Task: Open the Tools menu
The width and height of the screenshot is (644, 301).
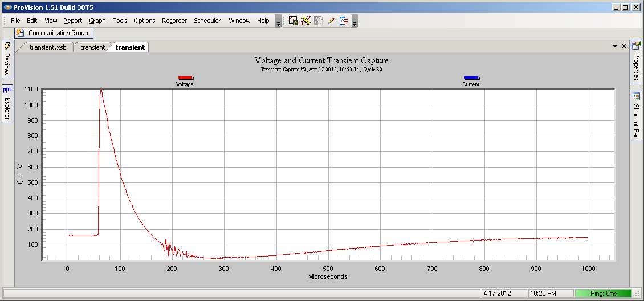Action: point(120,21)
